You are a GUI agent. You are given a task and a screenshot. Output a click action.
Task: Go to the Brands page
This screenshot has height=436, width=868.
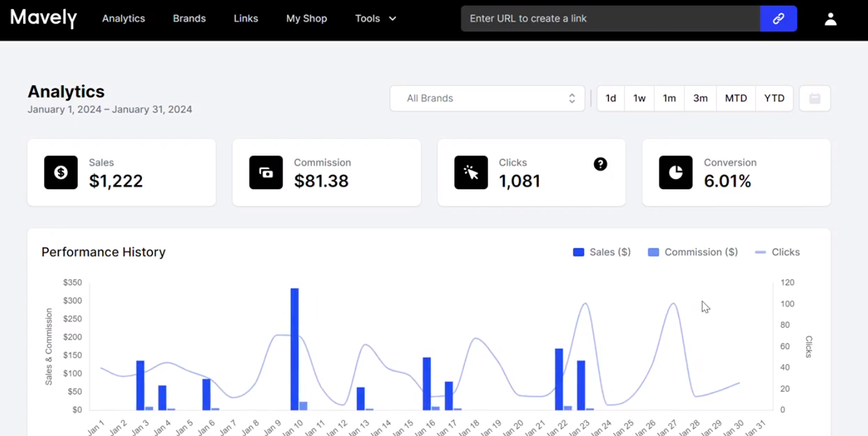[189, 18]
